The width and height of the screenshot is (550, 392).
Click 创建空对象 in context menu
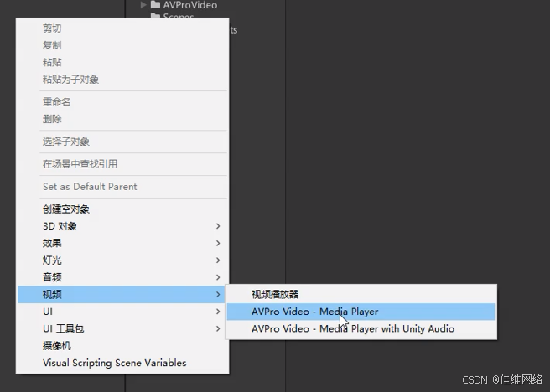point(122,209)
